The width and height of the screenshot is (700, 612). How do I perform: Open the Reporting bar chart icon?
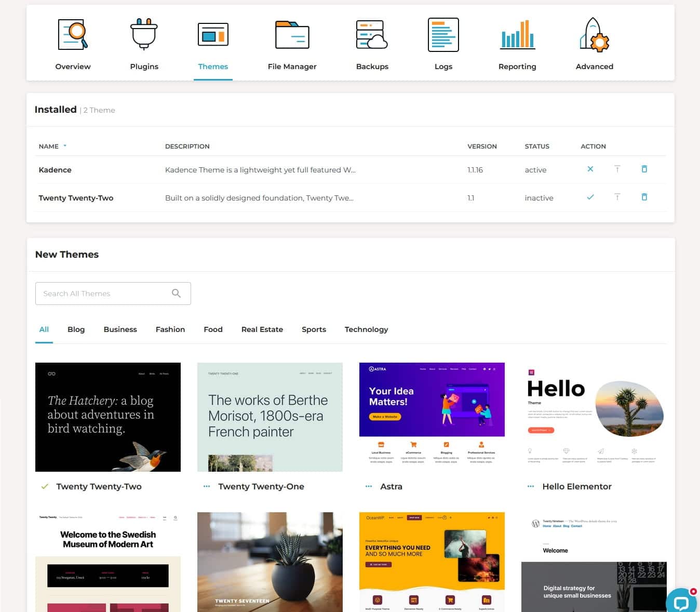(x=517, y=35)
